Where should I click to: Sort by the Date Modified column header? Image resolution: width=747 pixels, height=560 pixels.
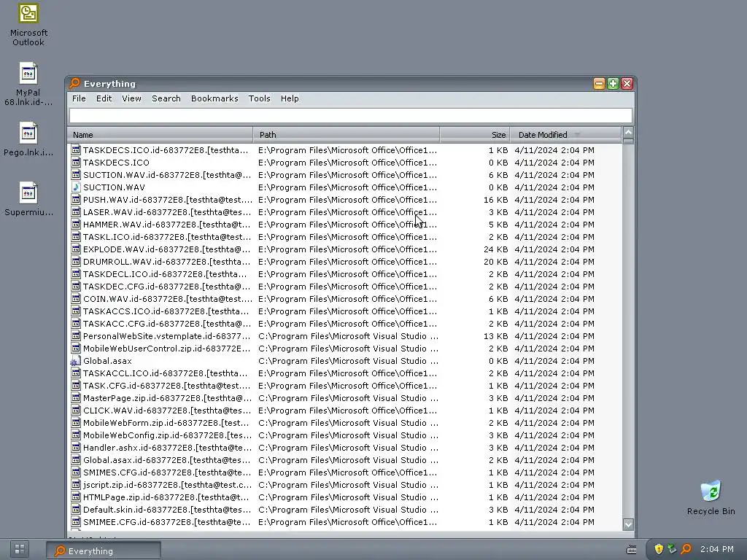[566, 135]
